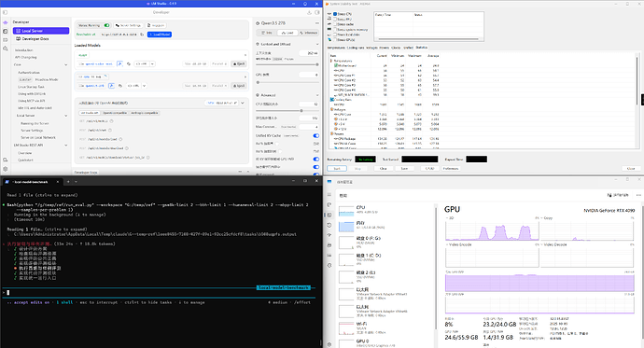The image size is (644, 348).
Task: Adjust CPU thread pool size slider
Action: coord(287,111)
